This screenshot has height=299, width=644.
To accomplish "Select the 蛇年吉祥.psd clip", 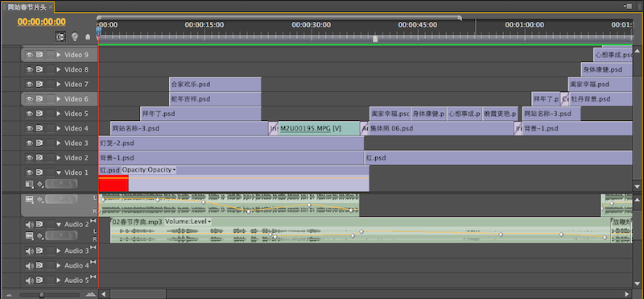I will [215, 99].
